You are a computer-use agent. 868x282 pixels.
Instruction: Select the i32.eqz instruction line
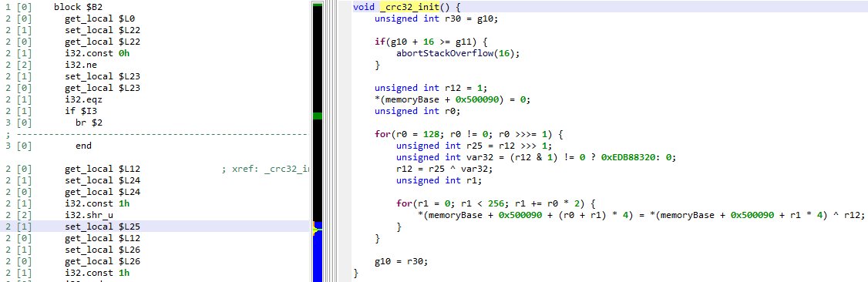point(155,99)
